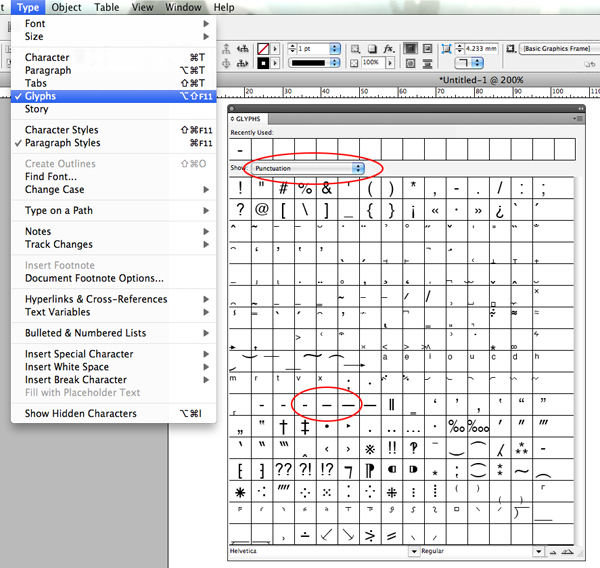Open Document Footnote Options…
This screenshot has height=568, width=600.
point(94,278)
